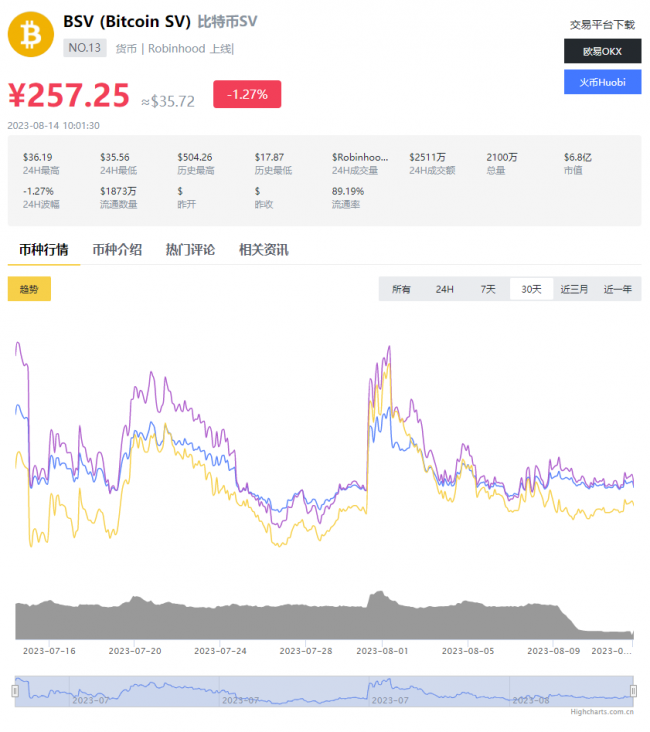Click the blue navigator range area
Viewport: 650px width, 732px height.
click(x=324, y=691)
